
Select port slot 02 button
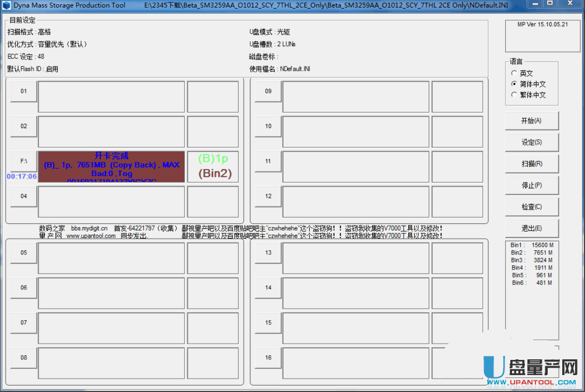(23, 126)
